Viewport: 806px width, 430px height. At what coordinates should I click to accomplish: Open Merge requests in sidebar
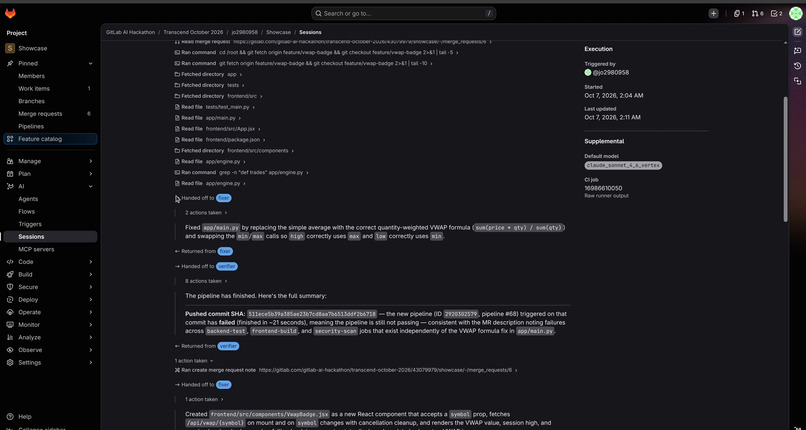tap(40, 114)
